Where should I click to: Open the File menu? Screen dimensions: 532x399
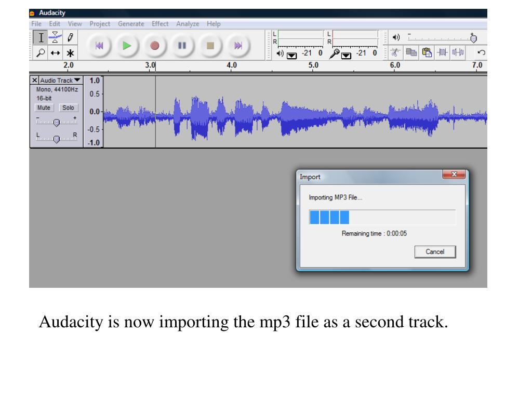tap(36, 24)
